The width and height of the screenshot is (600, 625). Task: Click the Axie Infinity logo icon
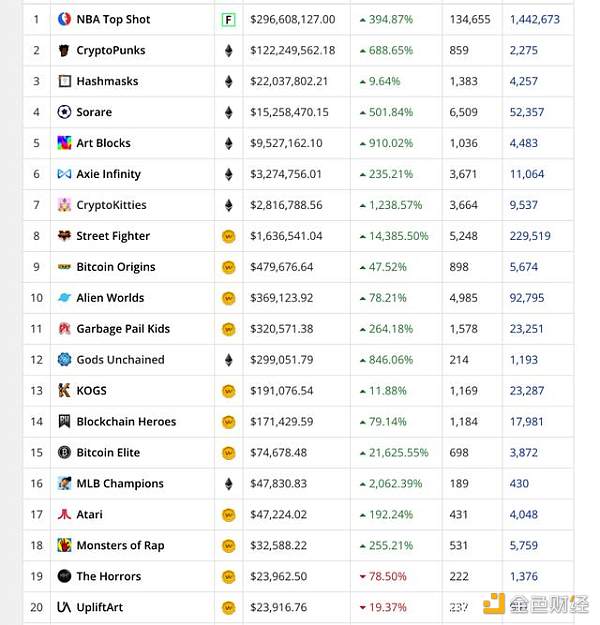point(65,174)
